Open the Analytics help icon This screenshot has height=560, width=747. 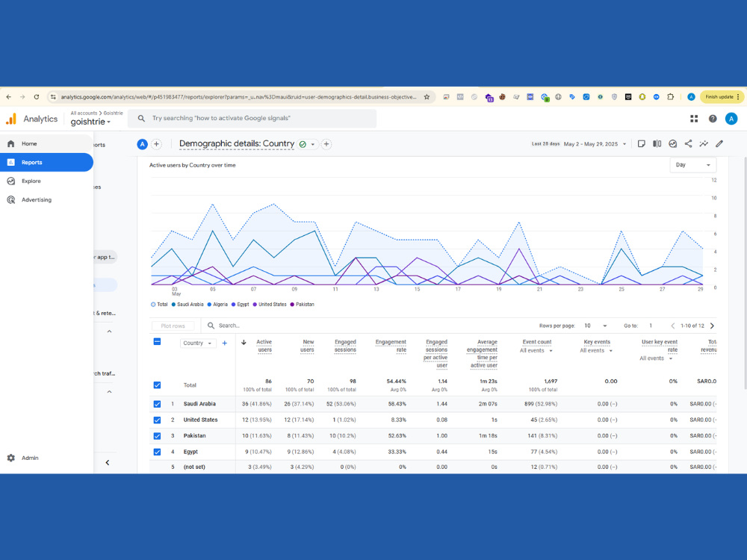click(x=712, y=119)
